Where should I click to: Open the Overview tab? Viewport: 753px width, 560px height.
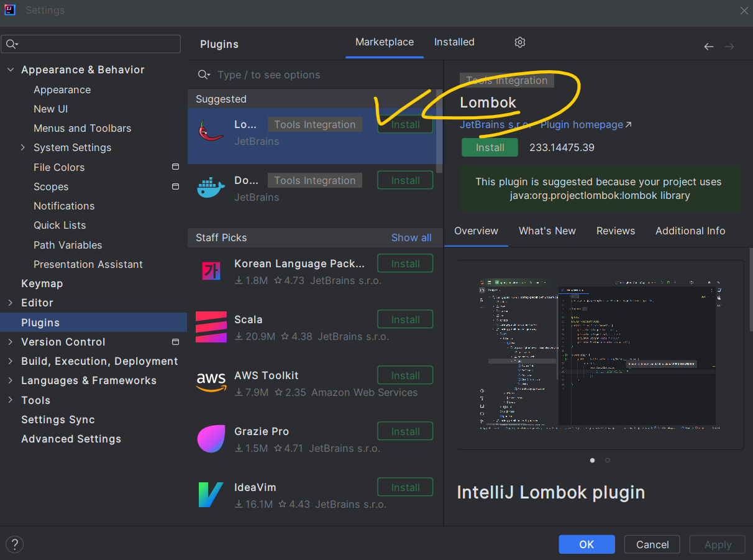pos(476,231)
